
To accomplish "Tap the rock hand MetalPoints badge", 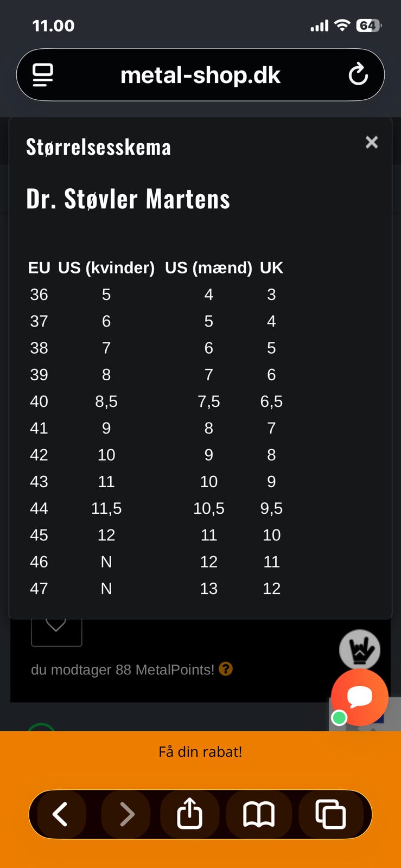I will [359, 648].
